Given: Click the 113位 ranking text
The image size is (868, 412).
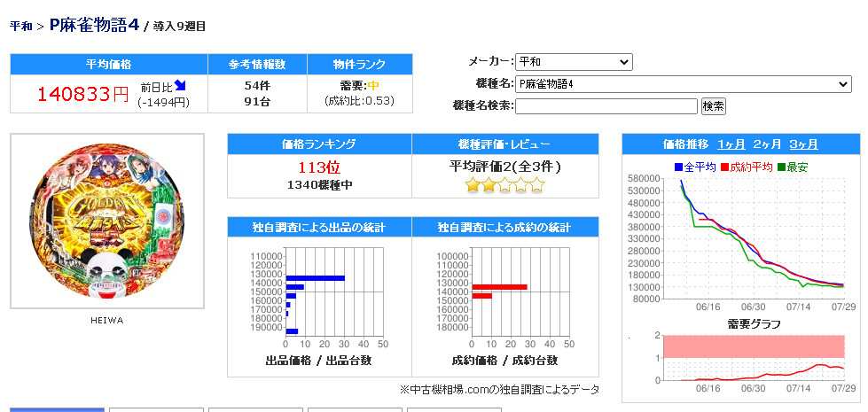Looking at the screenshot, I should click(x=319, y=167).
